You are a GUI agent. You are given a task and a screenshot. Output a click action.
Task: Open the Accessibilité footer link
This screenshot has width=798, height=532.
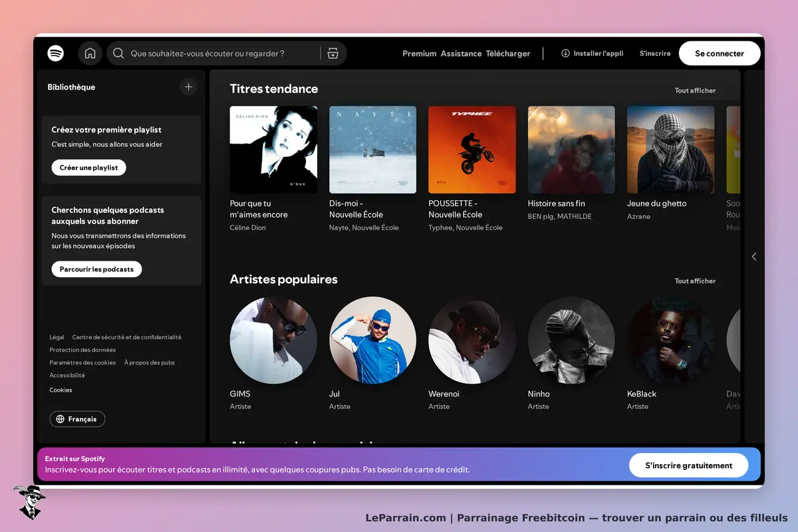(67, 375)
